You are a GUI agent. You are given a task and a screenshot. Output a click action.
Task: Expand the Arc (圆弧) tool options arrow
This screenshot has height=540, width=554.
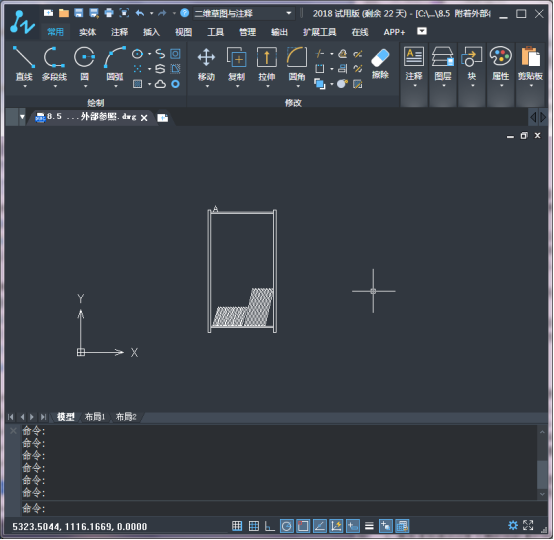pyautogui.click(x=115, y=86)
